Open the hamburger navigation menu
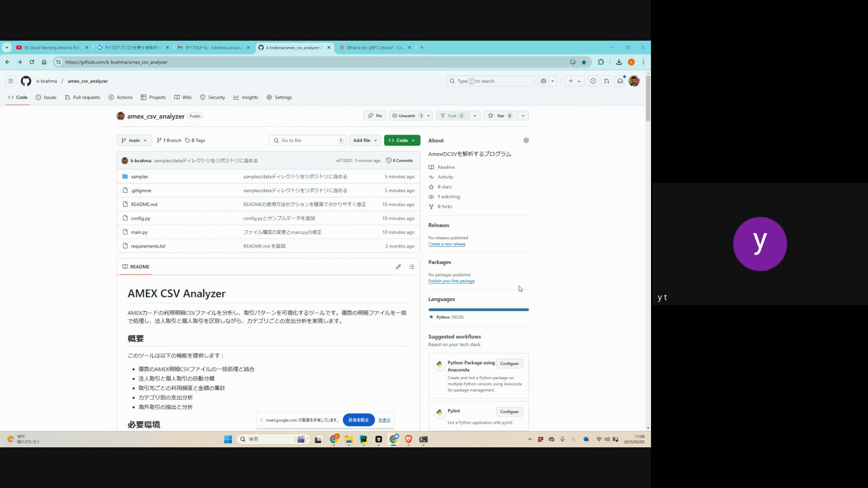Viewport: 868px width, 488px height. [x=10, y=81]
